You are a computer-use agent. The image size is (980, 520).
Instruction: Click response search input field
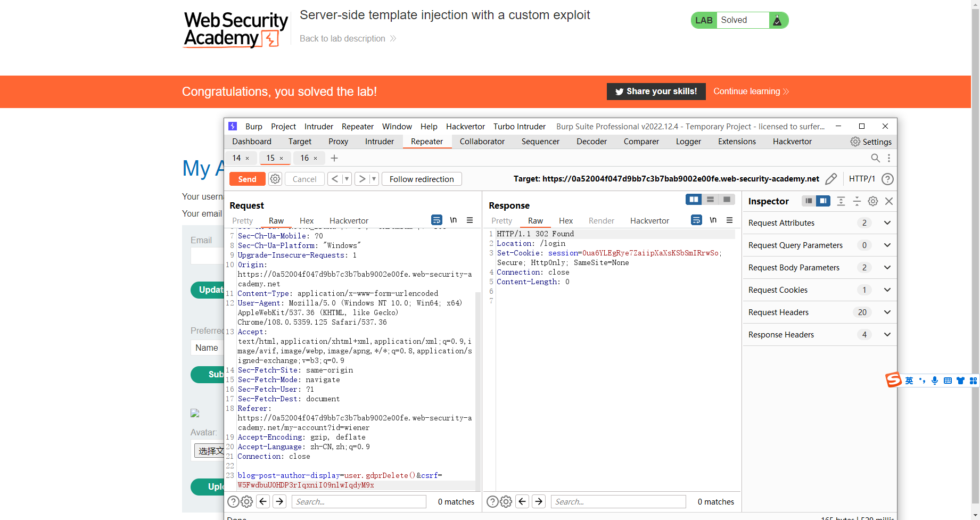pyautogui.click(x=619, y=501)
